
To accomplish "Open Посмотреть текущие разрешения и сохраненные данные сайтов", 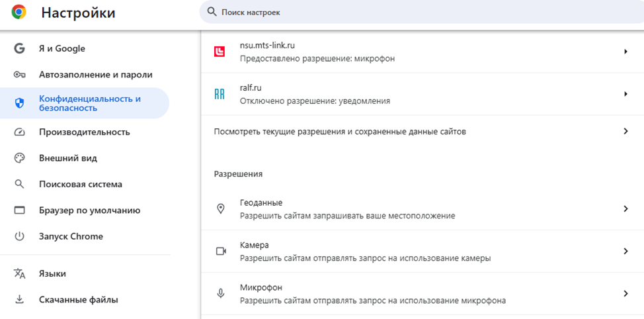I will (x=340, y=132).
